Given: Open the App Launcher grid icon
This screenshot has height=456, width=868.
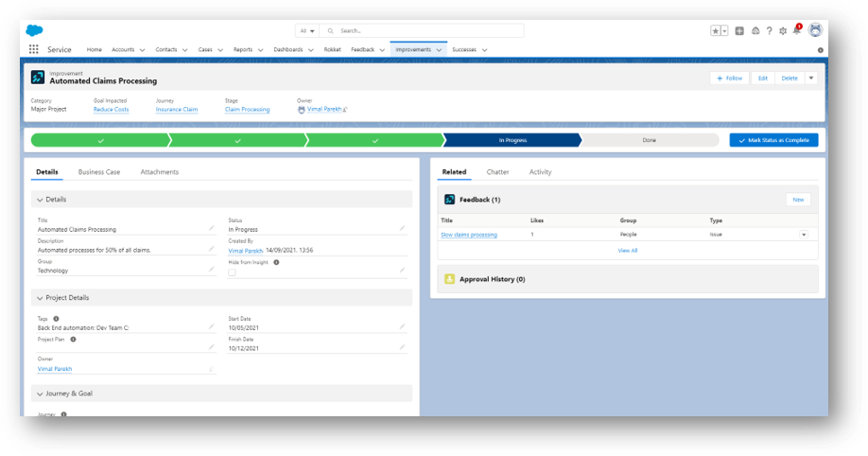Looking at the screenshot, I should (x=34, y=49).
